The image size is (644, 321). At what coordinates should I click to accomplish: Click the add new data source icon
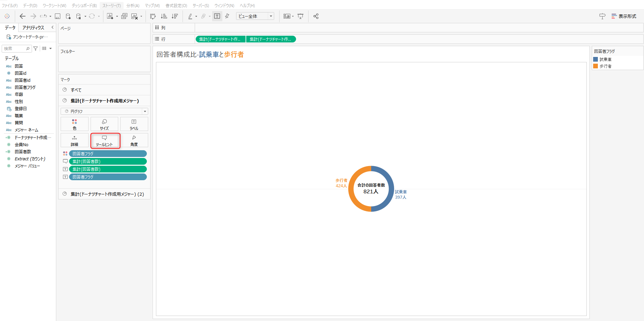[68, 16]
